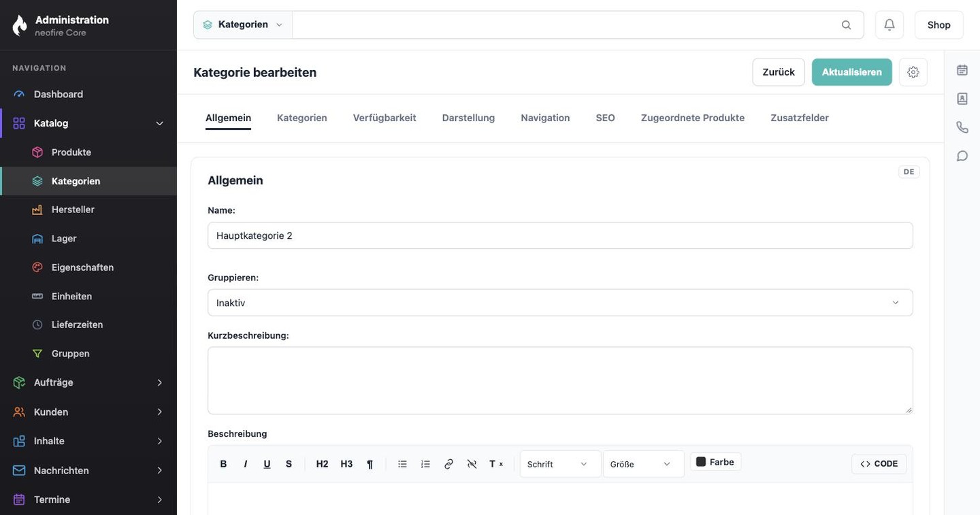Open settings gear next to Aktualisieren
The width and height of the screenshot is (980, 515).
[x=913, y=72]
